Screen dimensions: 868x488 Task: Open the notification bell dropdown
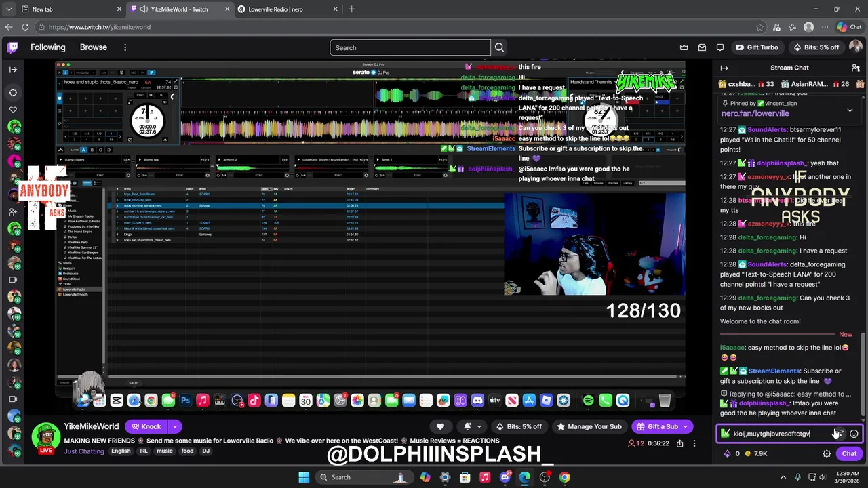pos(471,426)
